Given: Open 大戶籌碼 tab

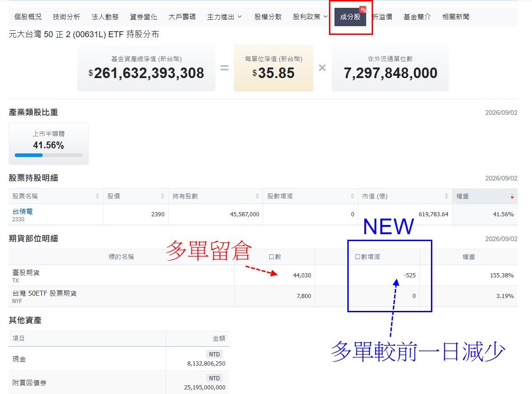Looking at the screenshot, I should [182, 17].
